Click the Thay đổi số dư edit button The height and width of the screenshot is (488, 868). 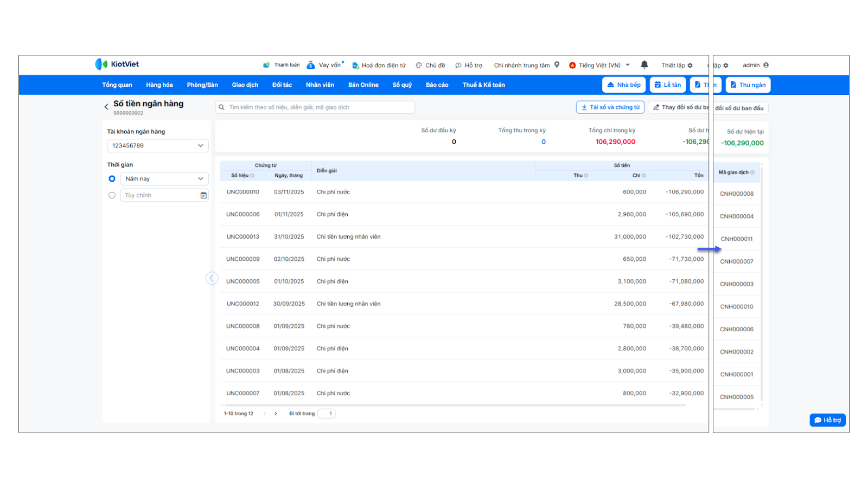(x=678, y=107)
